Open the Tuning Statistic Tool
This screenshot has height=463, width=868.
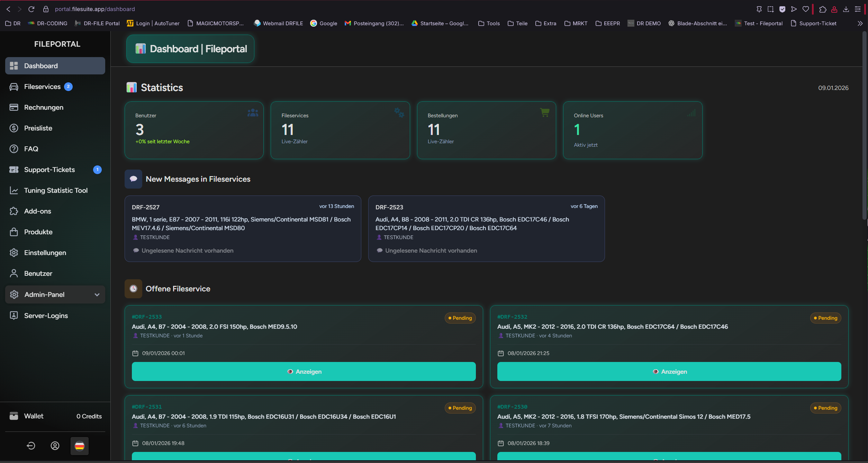pyautogui.click(x=14, y=190)
